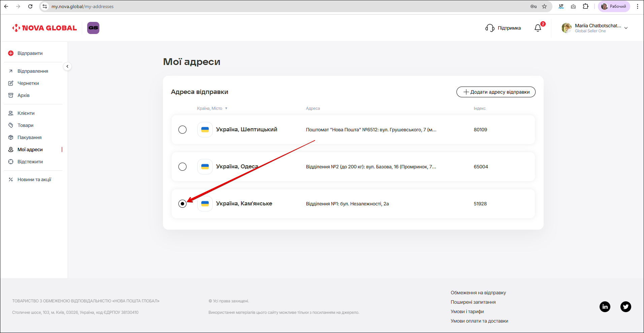Open Поширені запитання footer link
644x333 pixels.
pos(473,302)
